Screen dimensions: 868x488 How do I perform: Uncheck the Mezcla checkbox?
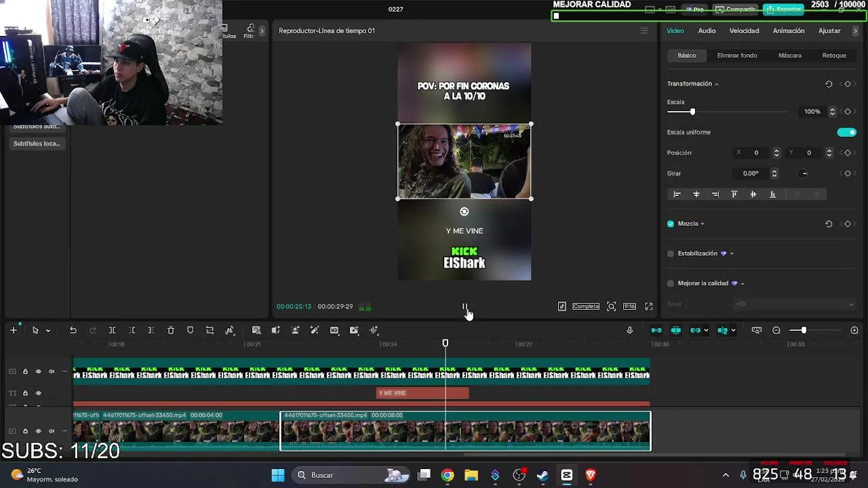pyautogui.click(x=671, y=224)
